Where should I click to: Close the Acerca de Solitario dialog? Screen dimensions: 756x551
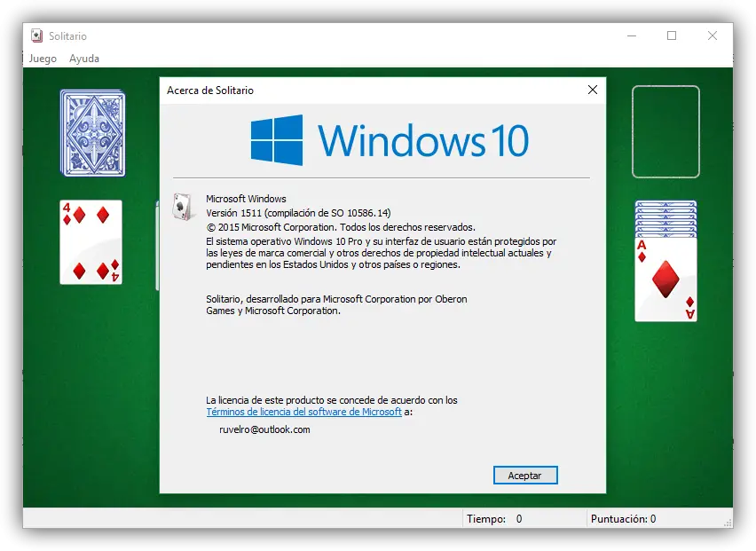(593, 90)
